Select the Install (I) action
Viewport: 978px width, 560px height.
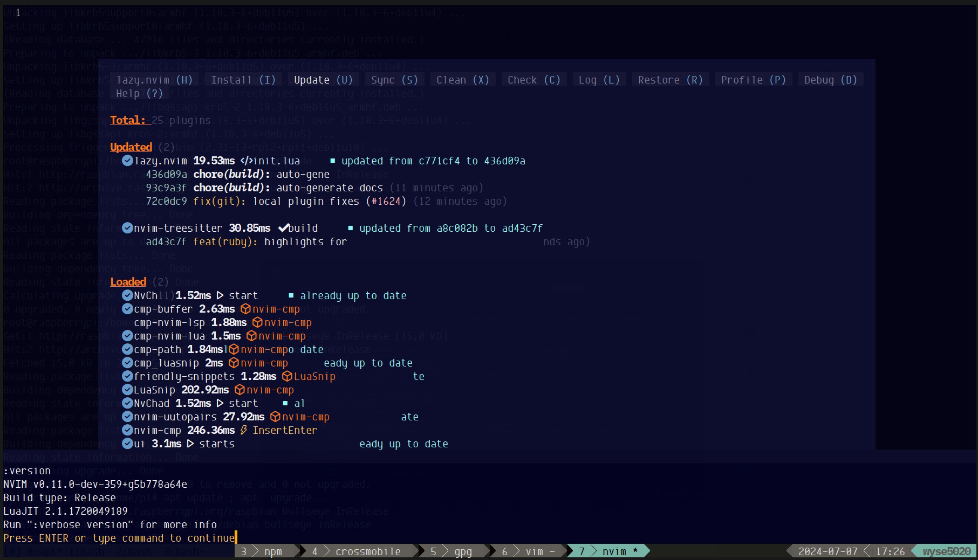[x=243, y=80]
